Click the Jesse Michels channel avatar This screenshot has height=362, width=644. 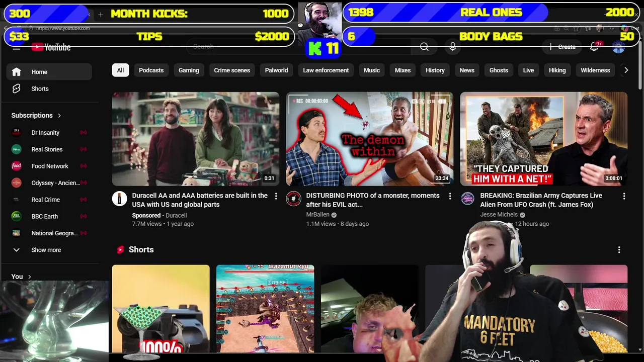467,199
